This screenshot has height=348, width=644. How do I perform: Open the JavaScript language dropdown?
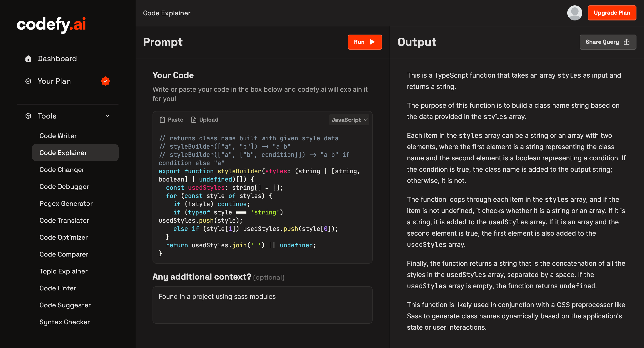click(x=349, y=120)
